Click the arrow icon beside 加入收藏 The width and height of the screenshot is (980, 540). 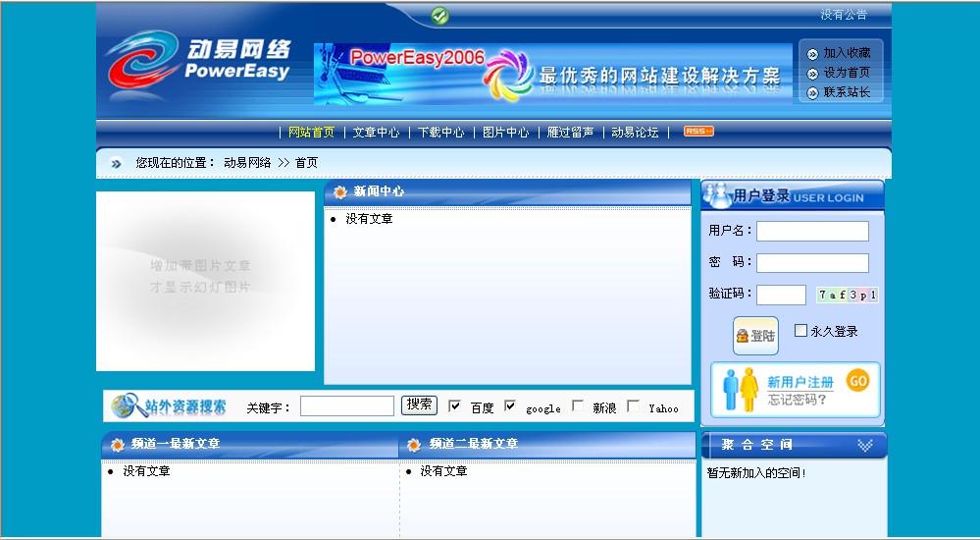click(812, 54)
